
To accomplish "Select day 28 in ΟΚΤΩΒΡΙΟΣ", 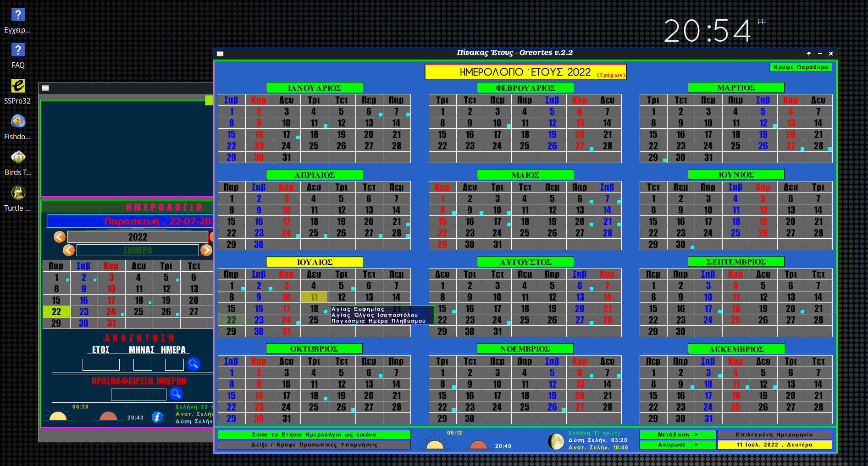I will [397, 407].
